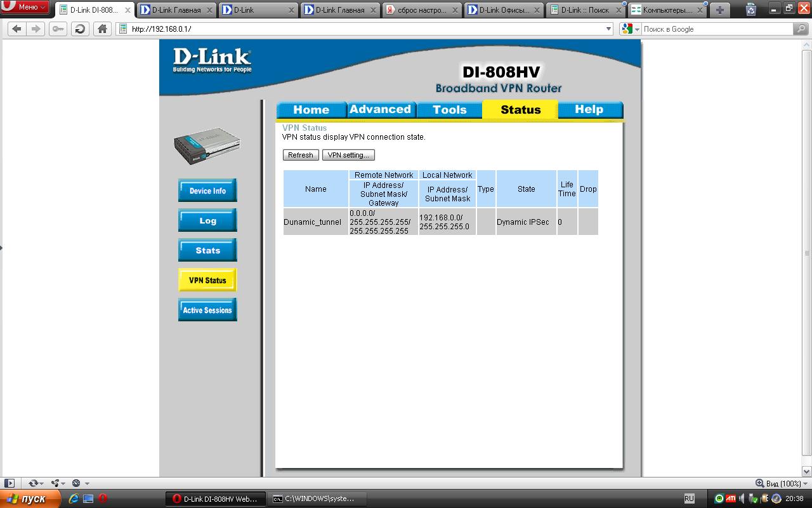Click the address bar showing 192.168.0.1
This screenshot has width=812, height=508.
(364, 29)
